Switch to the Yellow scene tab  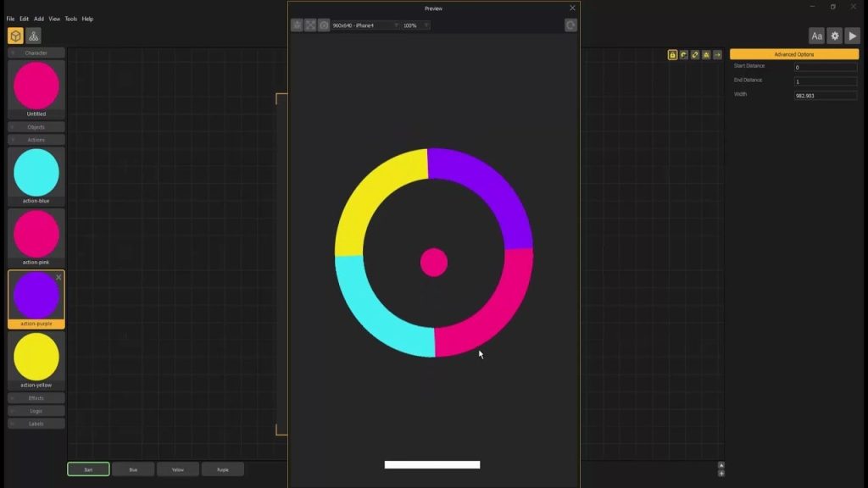[x=178, y=469]
